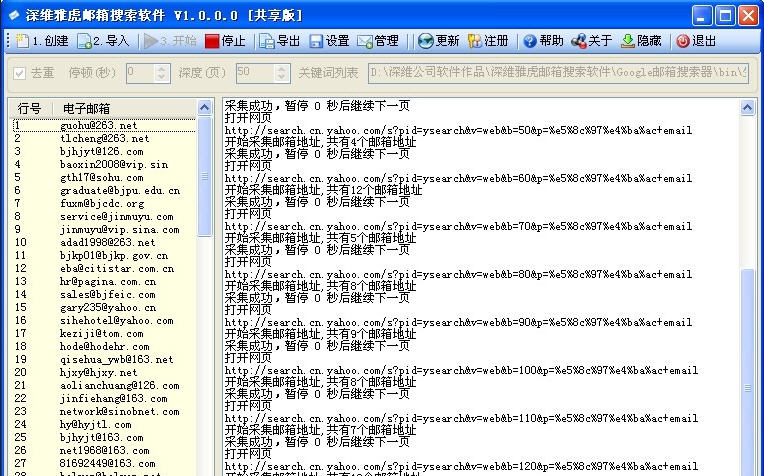Increase 深度(页) value with up arrow

coord(282,69)
